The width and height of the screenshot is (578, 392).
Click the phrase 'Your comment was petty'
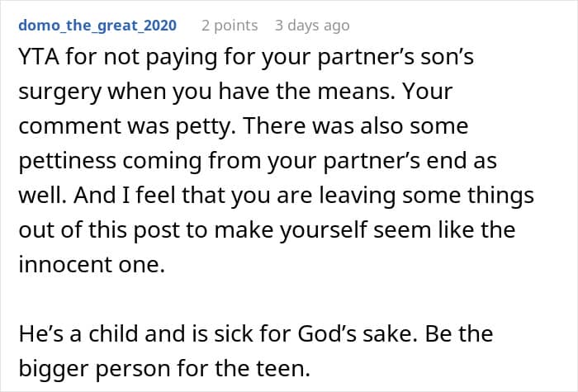(x=235, y=109)
